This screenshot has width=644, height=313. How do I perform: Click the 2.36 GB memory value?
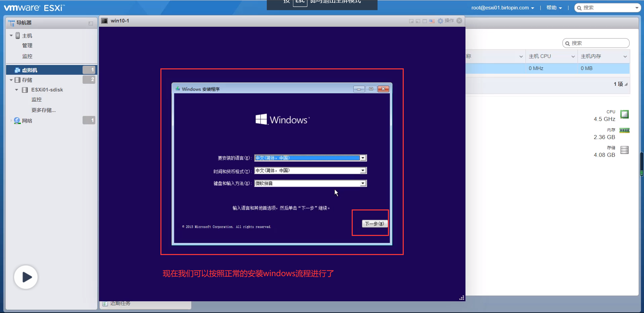tap(604, 137)
